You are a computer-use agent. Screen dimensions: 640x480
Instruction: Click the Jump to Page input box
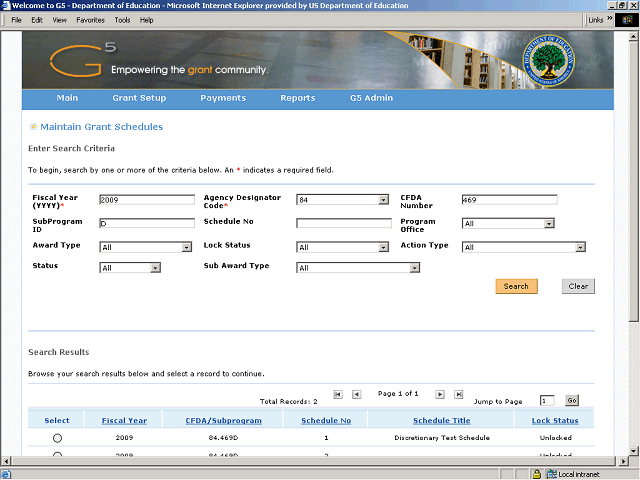coord(547,401)
